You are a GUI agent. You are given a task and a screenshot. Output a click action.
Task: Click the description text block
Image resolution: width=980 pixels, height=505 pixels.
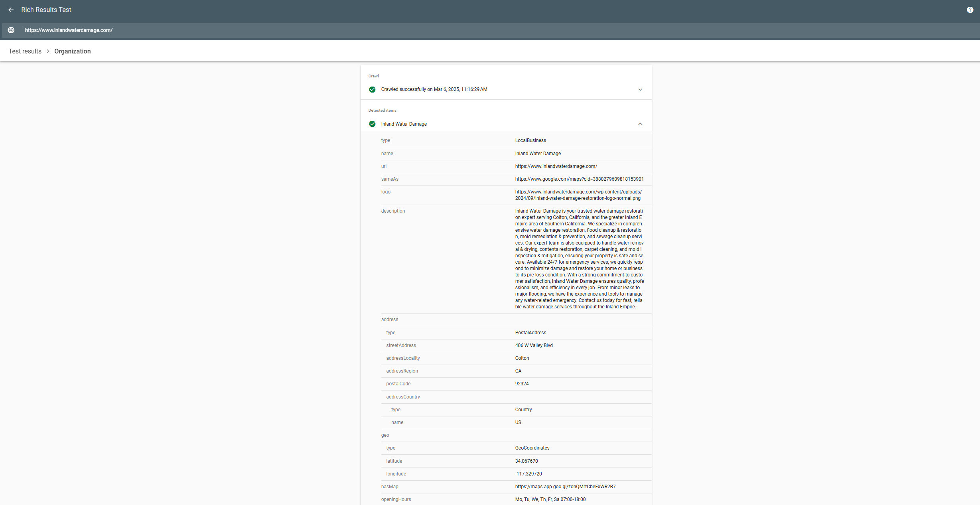click(x=579, y=259)
